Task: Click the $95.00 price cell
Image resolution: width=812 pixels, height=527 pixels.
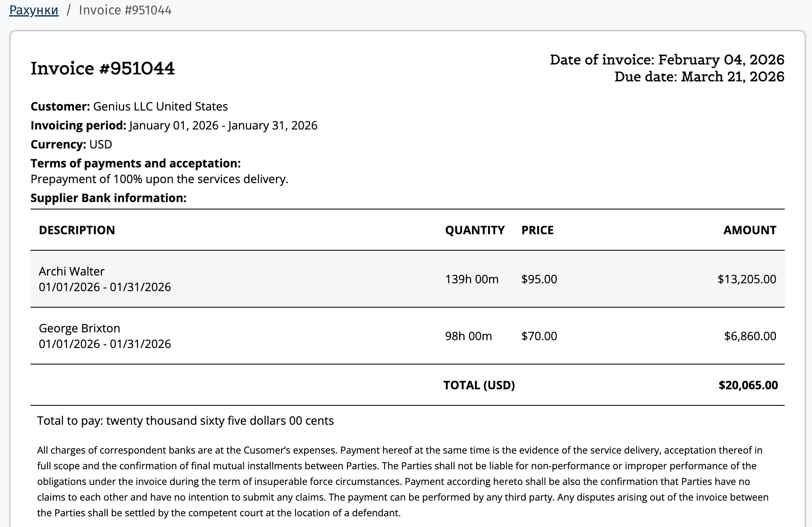Action: tap(539, 279)
